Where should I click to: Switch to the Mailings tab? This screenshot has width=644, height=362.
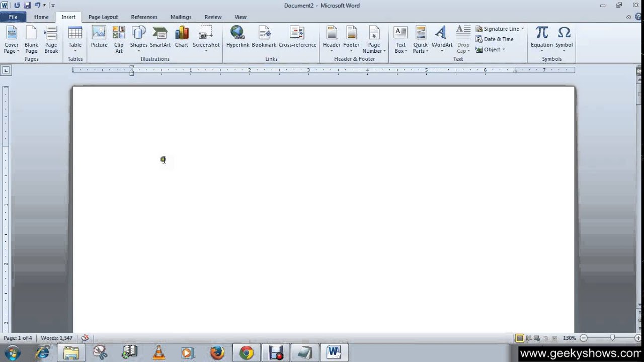(181, 17)
